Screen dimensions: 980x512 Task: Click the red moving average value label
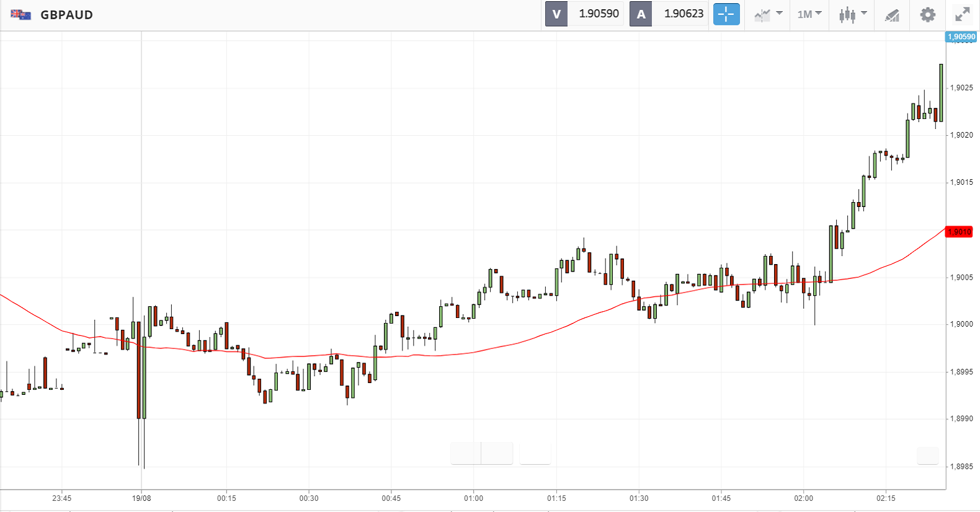point(959,232)
